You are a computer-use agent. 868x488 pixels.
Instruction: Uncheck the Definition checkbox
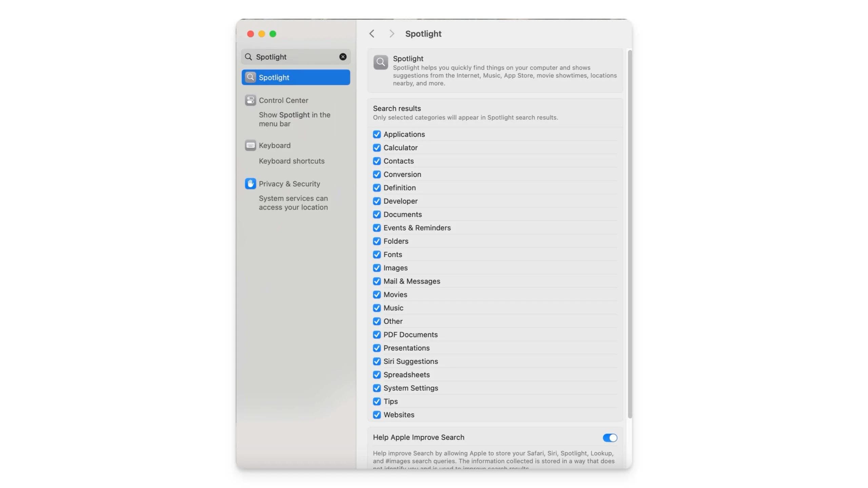tap(377, 188)
